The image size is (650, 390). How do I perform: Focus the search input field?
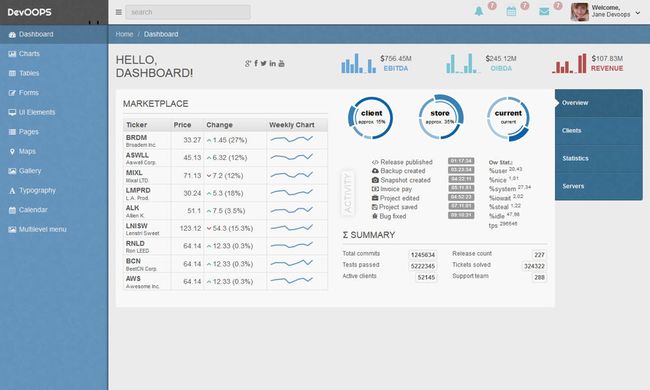click(188, 12)
